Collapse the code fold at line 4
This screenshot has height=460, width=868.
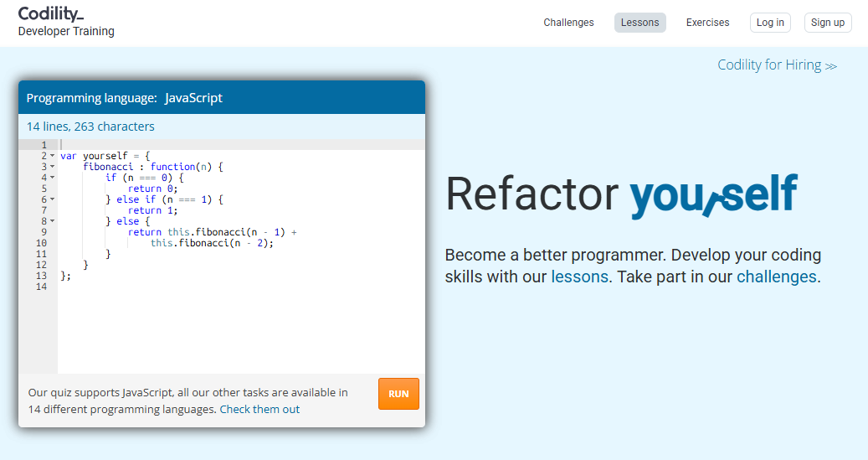coord(53,178)
